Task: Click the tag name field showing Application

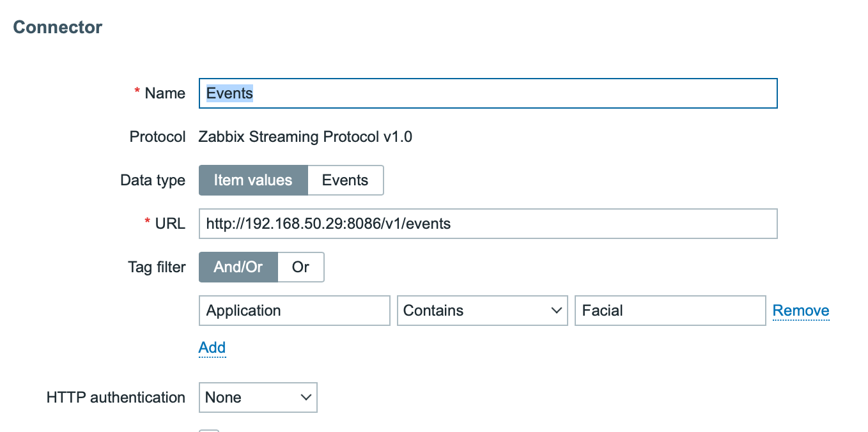Action: pyautogui.click(x=294, y=310)
